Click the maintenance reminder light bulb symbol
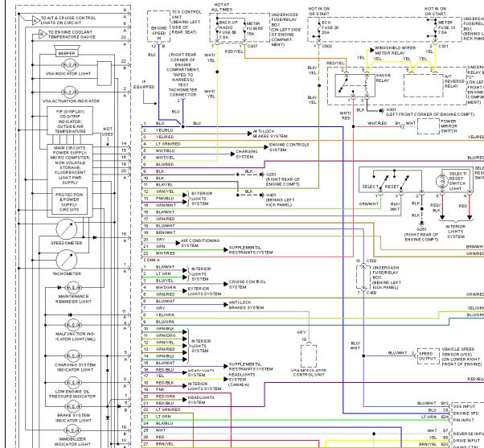 (73, 287)
